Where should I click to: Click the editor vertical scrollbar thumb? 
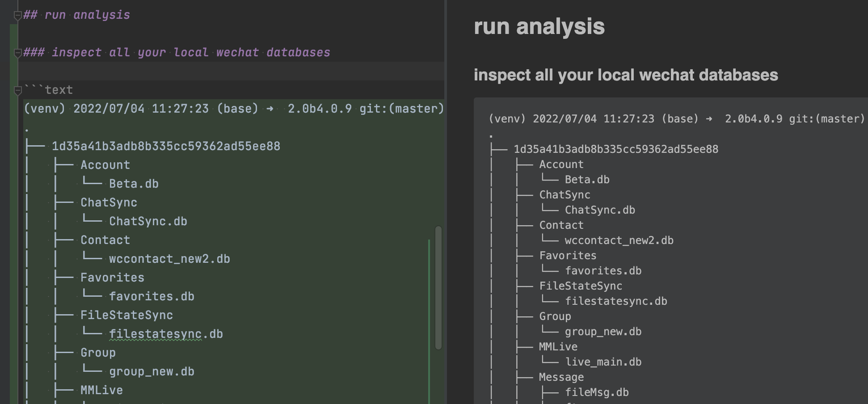click(438, 287)
